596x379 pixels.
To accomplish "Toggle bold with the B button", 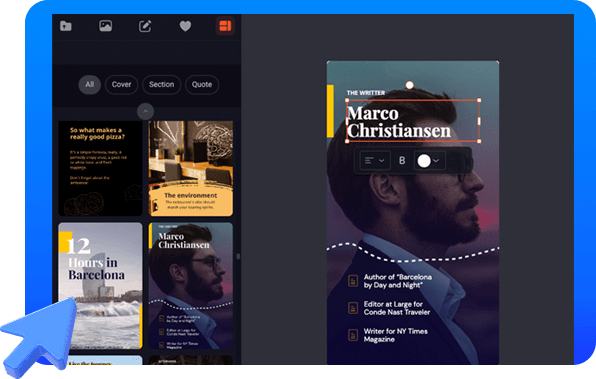I will click(402, 160).
